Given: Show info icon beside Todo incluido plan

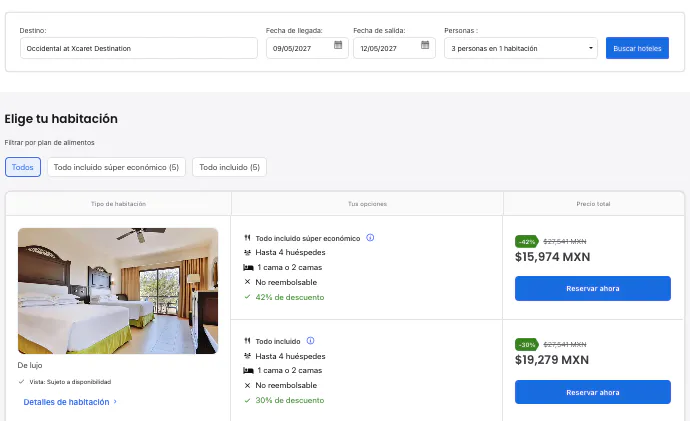Looking at the screenshot, I should (310, 340).
